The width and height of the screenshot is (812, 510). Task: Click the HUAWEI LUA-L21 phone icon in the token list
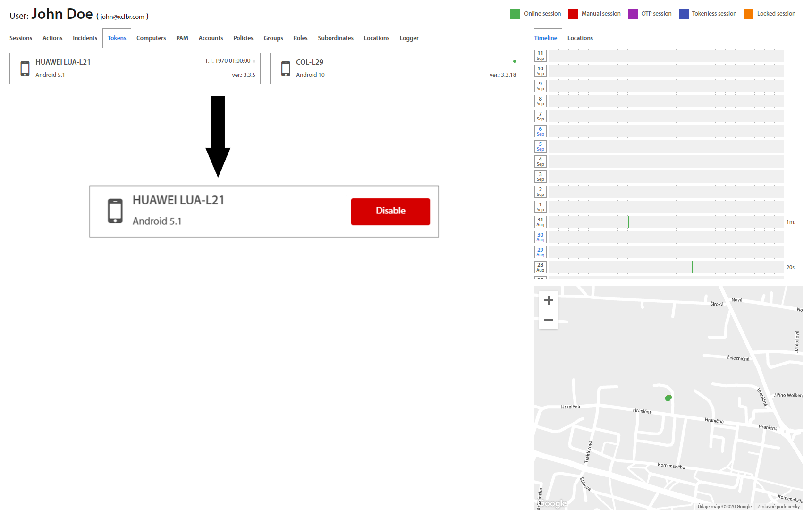(25, 68)
